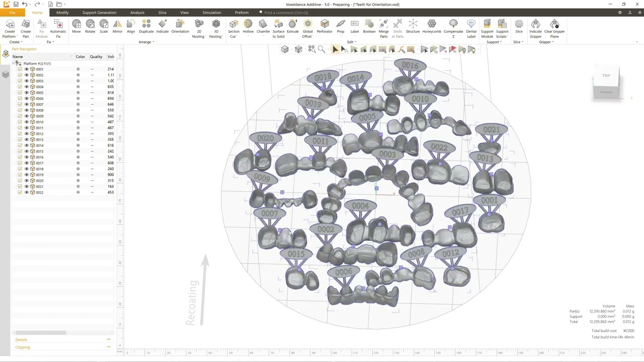The image size is (644, 362).
Task: Uncheck the checkbox for part 0010
Action: tap(20, 122)
